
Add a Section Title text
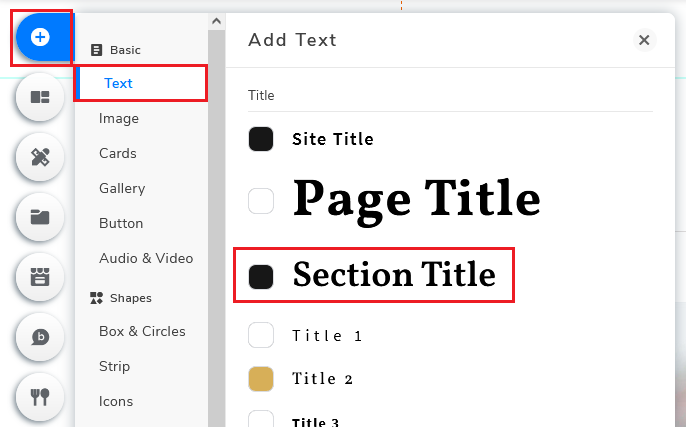point(394,275)
